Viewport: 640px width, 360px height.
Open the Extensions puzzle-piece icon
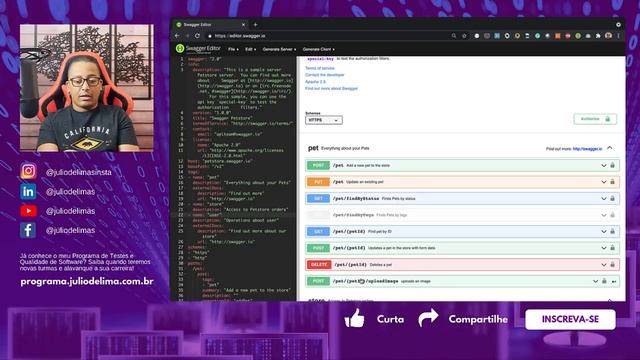tap(598, 36)
